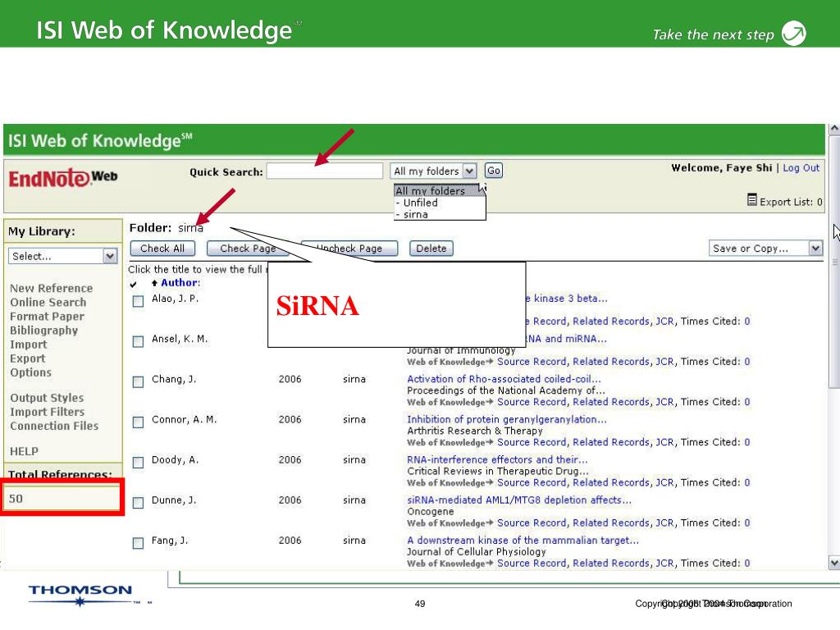The width and height of the screenshot is (840, 630).
Task: Click Times Cited count for Chang, J.
Action: (x=746, y=402)
